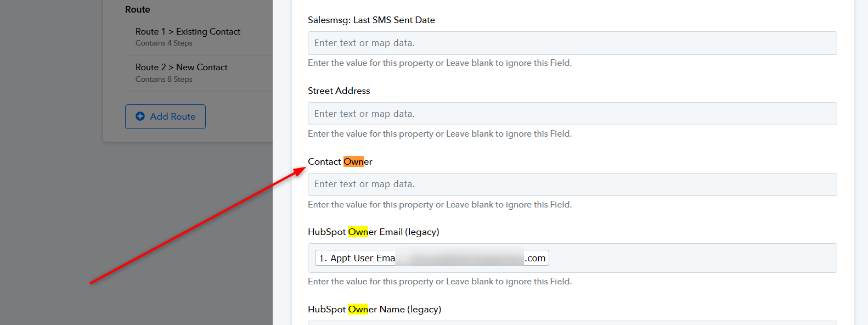Click into the Street Address input field
Viewport: 868px width, 325px height.
click(572, 114)
